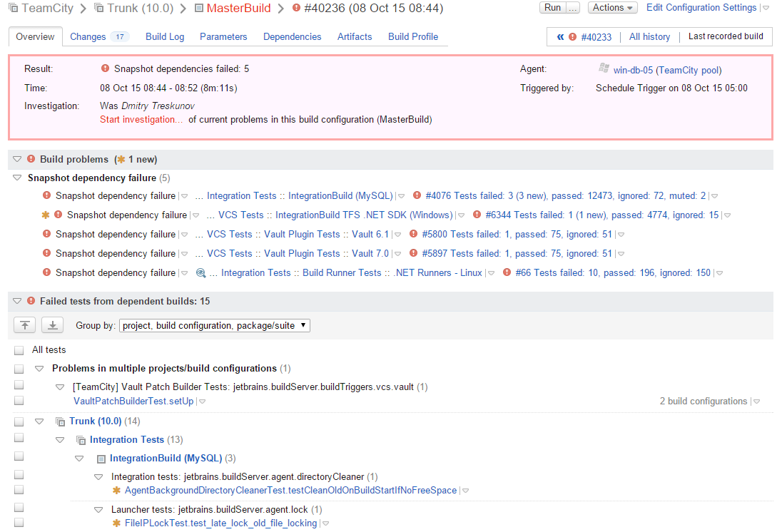Collapse the Integration tests directoryCleaner package

(x=98, y=477)
